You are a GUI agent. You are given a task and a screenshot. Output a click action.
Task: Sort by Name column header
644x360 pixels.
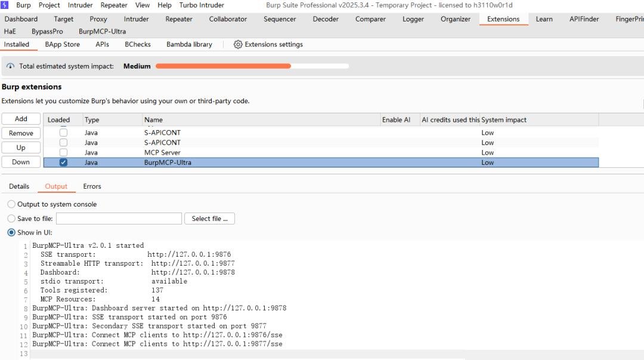tap(261, 120)
